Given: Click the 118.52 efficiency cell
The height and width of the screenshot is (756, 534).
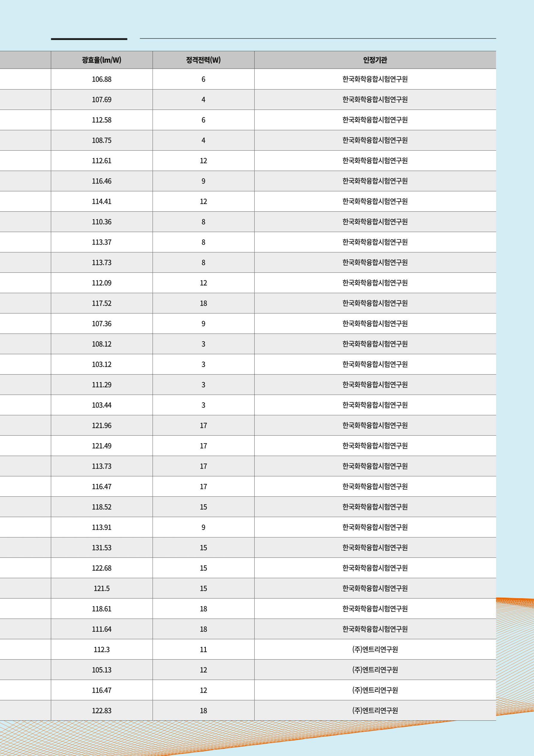Looking at the screenshot, I should [x=102, y=507].
